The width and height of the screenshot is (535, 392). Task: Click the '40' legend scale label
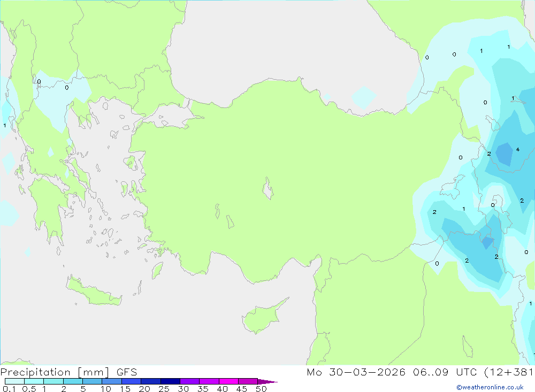[223, 389]
